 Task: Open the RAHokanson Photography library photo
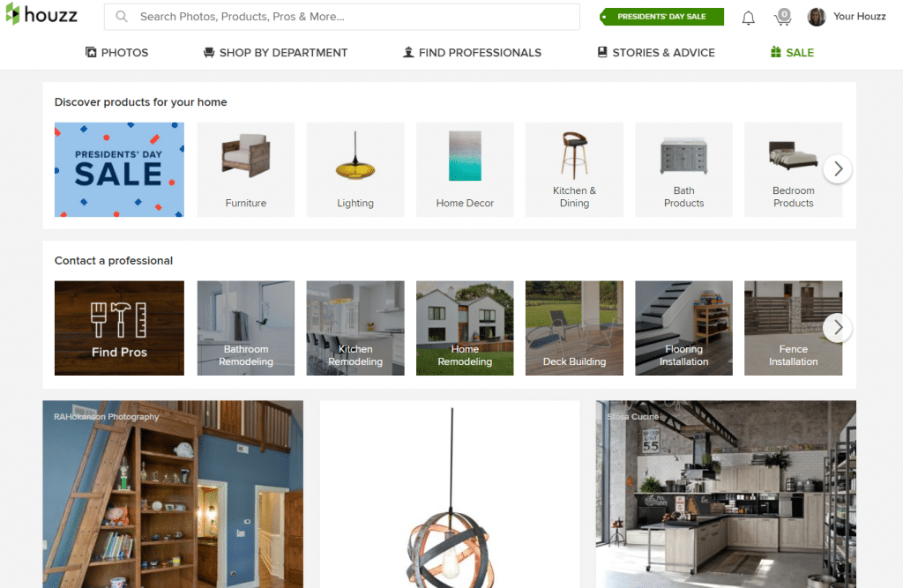(173, 495)
